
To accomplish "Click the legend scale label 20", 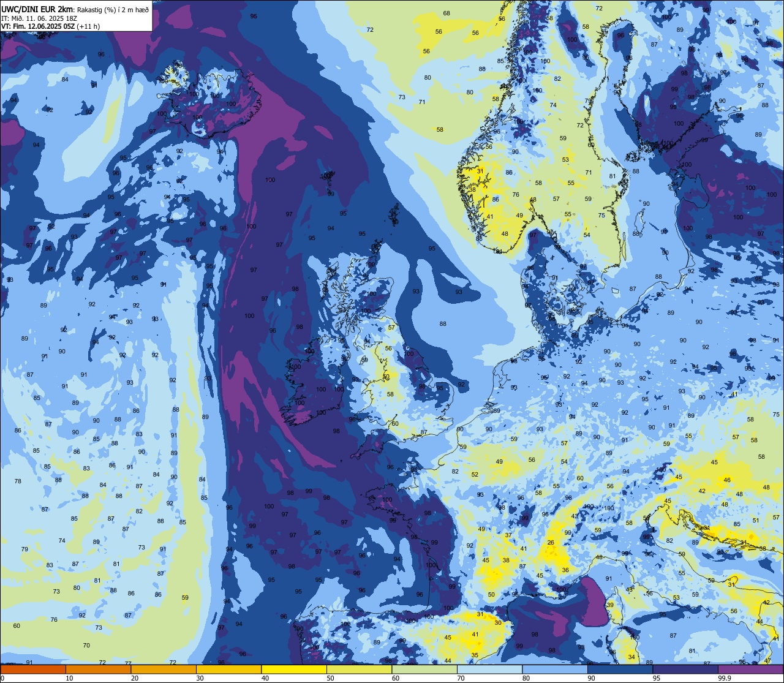I will point(135,678).
